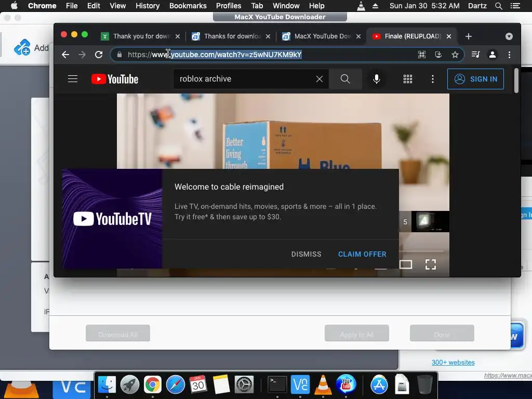
Task: Open App Store from the dock
Action: pos(379,385)
